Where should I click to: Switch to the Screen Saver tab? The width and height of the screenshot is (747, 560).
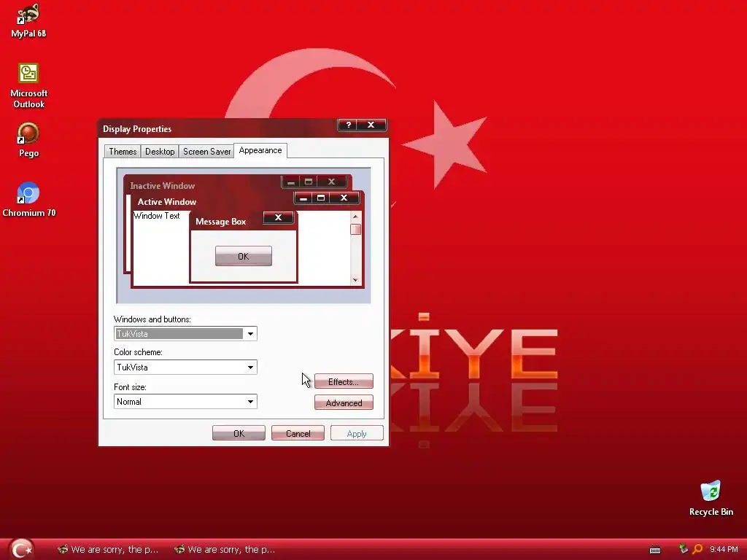(x=206, y=152)
